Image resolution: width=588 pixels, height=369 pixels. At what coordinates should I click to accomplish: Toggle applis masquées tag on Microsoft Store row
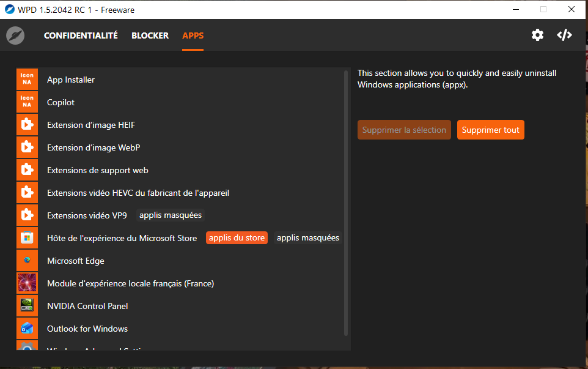(307, 238)
